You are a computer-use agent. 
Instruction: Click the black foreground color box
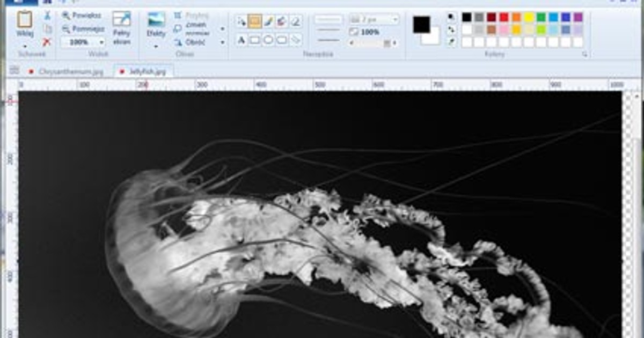pos(421,24)
